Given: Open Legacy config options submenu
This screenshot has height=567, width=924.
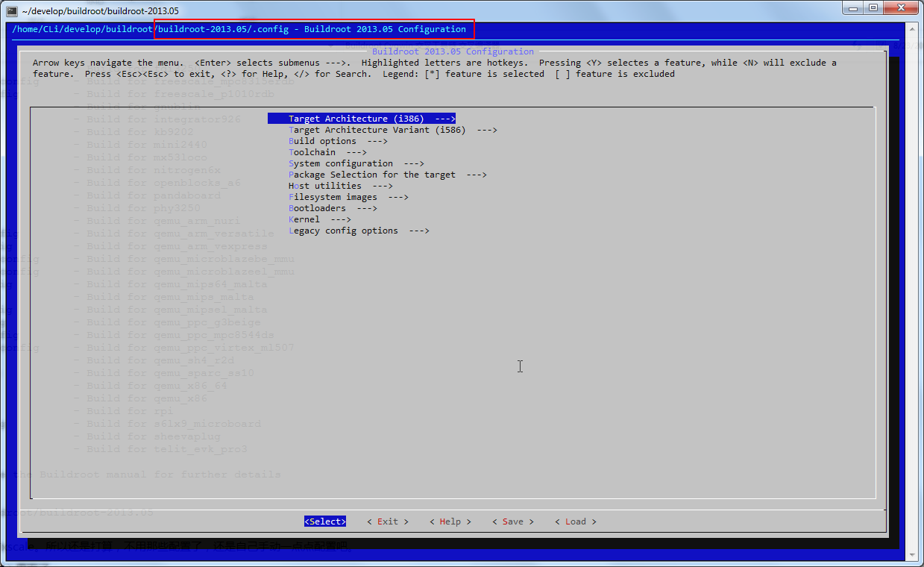Looking at the screenshot, I should click(x=359, y=231).
